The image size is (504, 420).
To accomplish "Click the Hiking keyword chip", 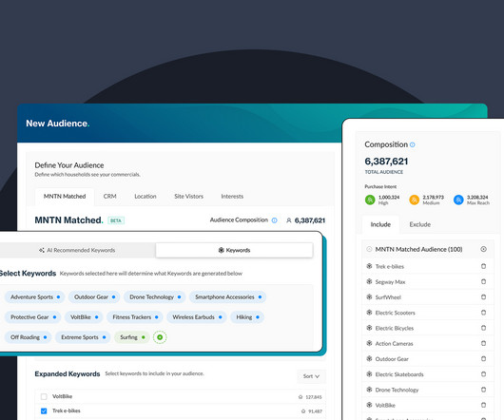I will [x=247, y=317].
